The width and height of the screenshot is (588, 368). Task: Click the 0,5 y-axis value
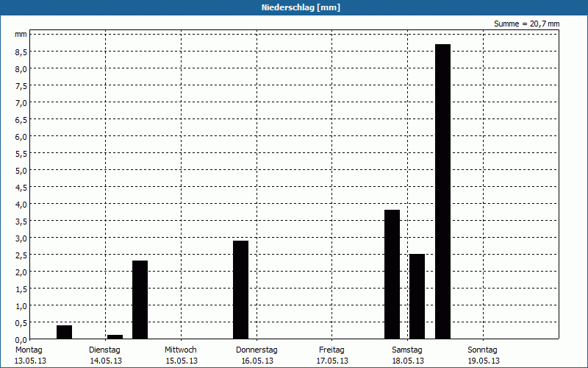coord(21,322)
